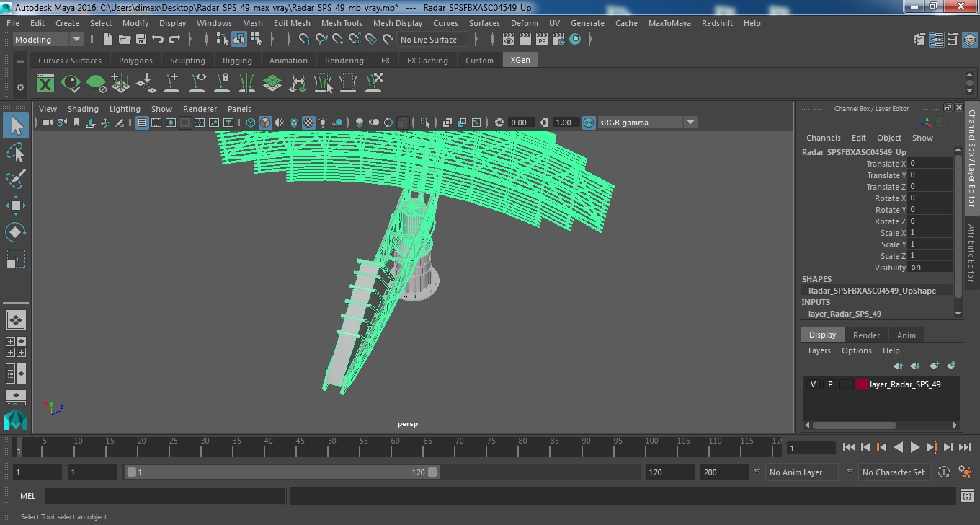The image size is (980, 525).
Task: Toggle textured display in viewport toolbar
Action: [x=308, y=123]
